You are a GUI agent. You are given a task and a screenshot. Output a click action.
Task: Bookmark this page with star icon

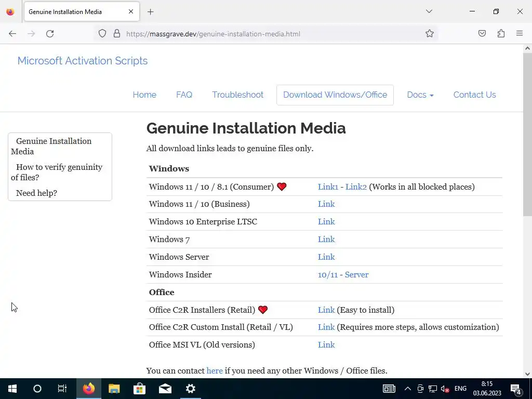430,34
